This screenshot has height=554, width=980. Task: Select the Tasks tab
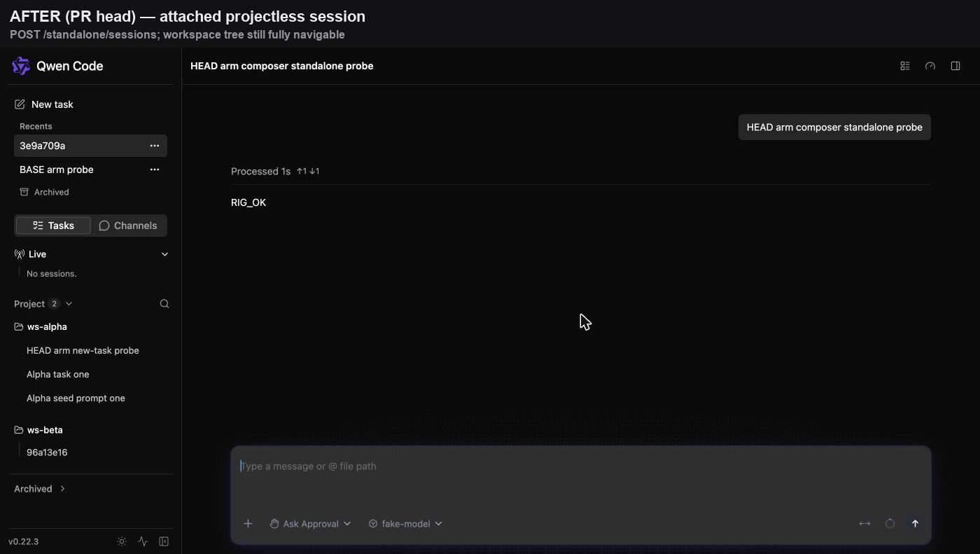pos(53,226)
